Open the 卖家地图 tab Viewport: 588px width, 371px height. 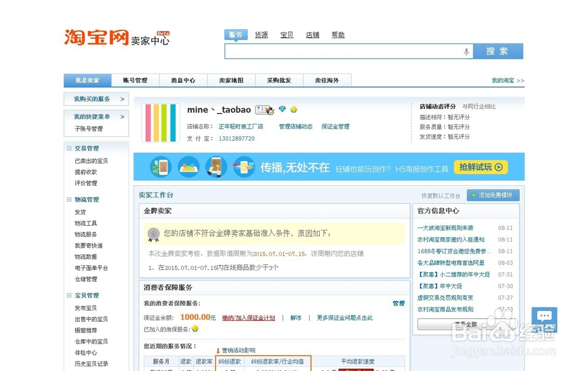click(231, 81)
